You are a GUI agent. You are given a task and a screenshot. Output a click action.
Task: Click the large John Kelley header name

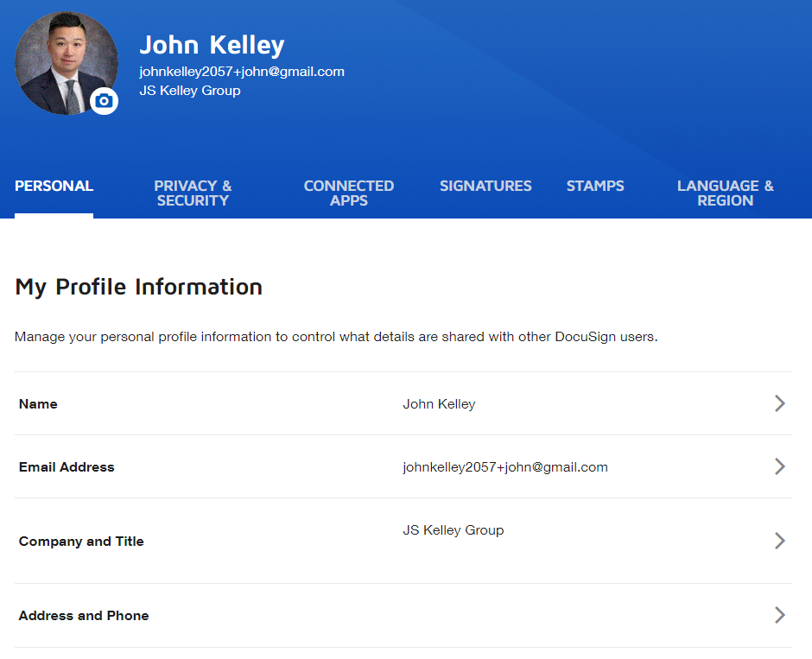point(212,45)
